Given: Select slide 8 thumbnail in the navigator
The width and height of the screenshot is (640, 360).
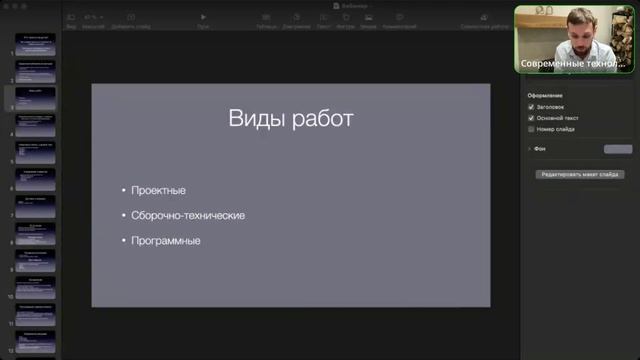Looking at the screenshot, I should click(x=36, y=233).
